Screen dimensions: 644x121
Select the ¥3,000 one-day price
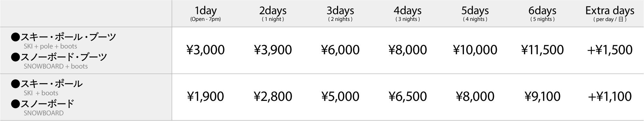[x=205, y=50]
